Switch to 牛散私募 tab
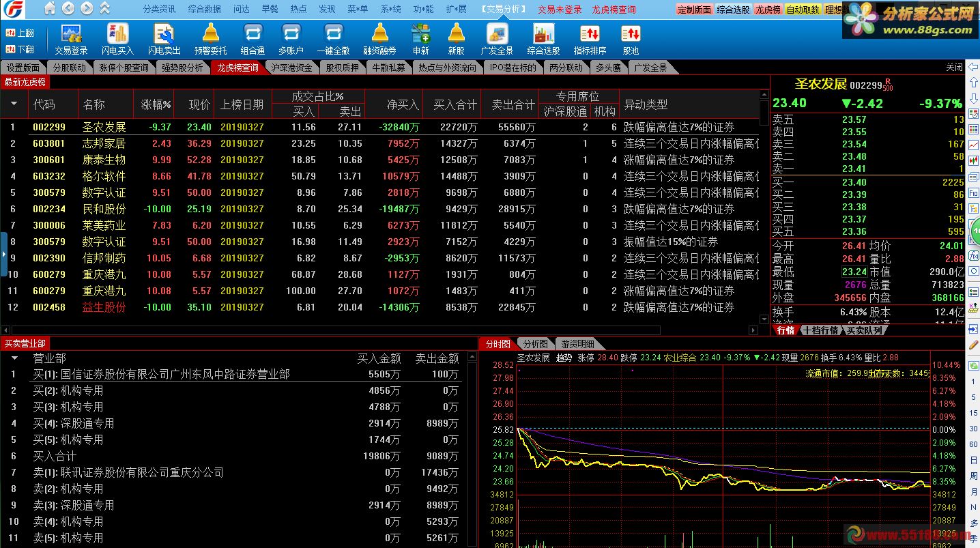The height and width of the screenshot is (548, 980). click(x=388, y=68)
